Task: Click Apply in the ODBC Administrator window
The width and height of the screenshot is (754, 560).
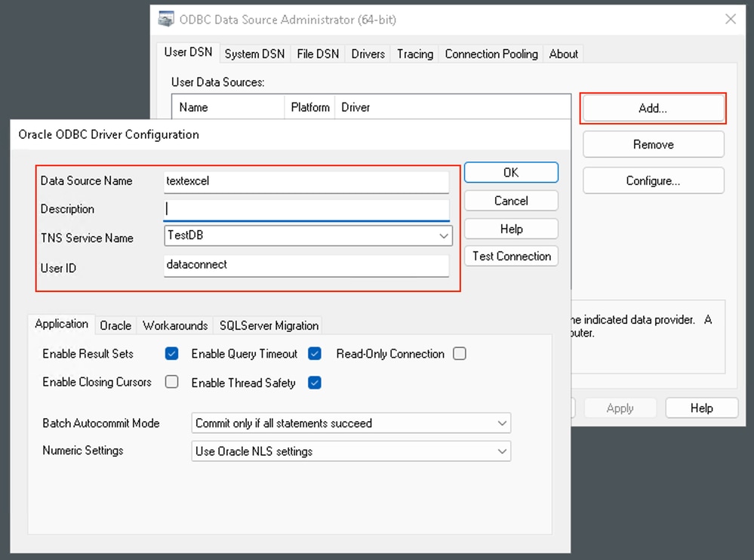Action: [x=620, y=408]
